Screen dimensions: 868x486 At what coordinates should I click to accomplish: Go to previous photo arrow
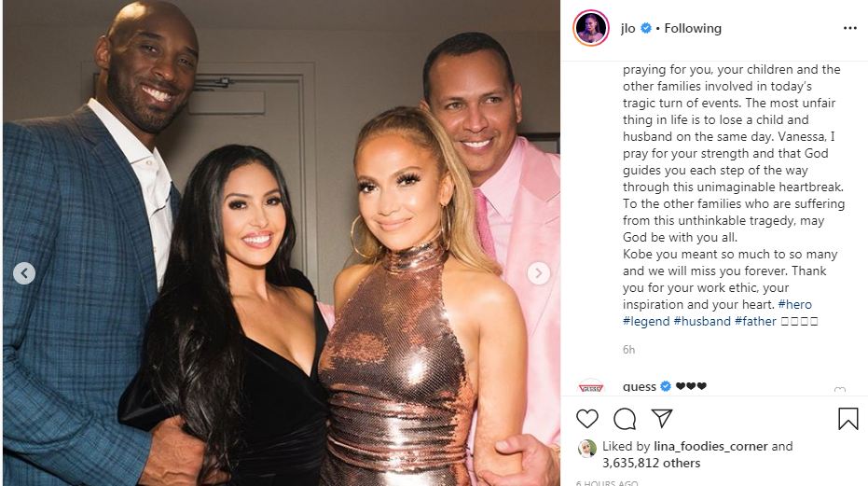(x=24, y=273)
